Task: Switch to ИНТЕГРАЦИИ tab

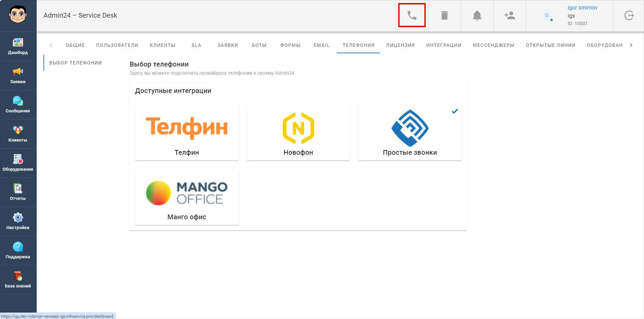Action: (444, 45)
